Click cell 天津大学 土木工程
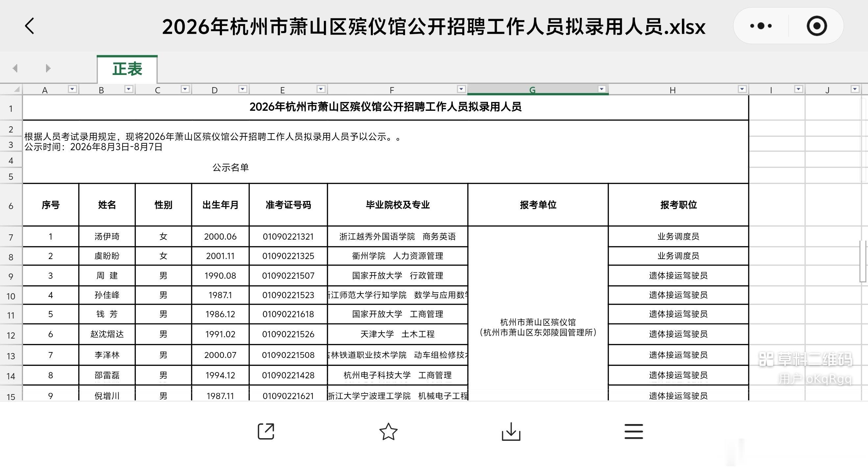 pyautogui.click(x=398, y=334)
